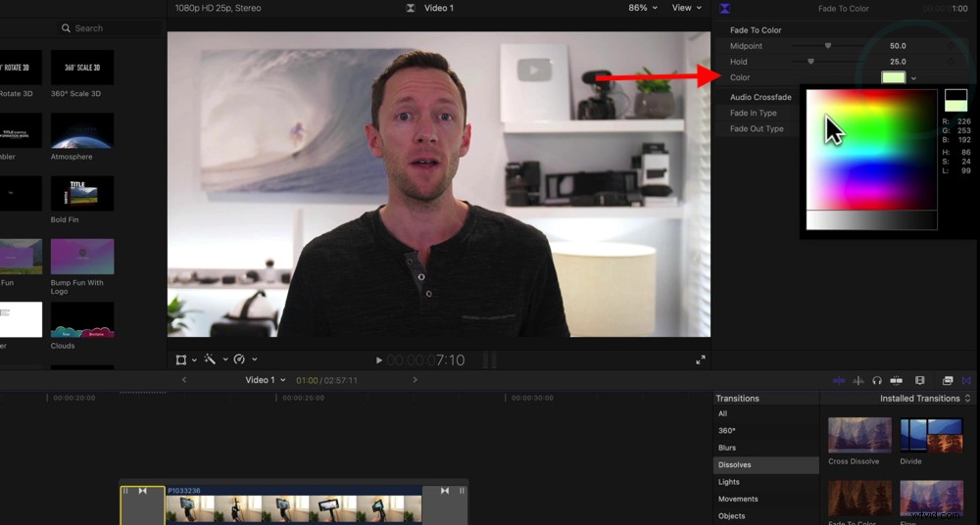Viewport: 980px width, 525px height.
Task: Open the enhancements magic wand menu
Action: [x=210, y=359]
